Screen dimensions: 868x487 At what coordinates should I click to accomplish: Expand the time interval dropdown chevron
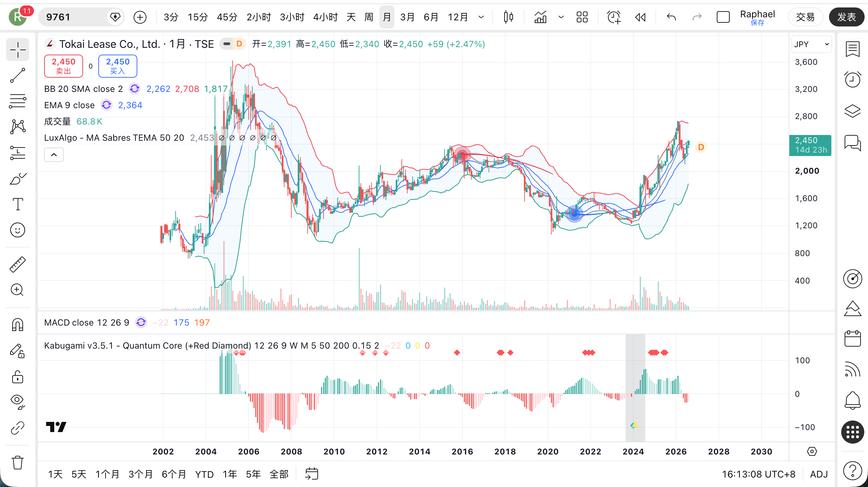[x=481, y=17]
